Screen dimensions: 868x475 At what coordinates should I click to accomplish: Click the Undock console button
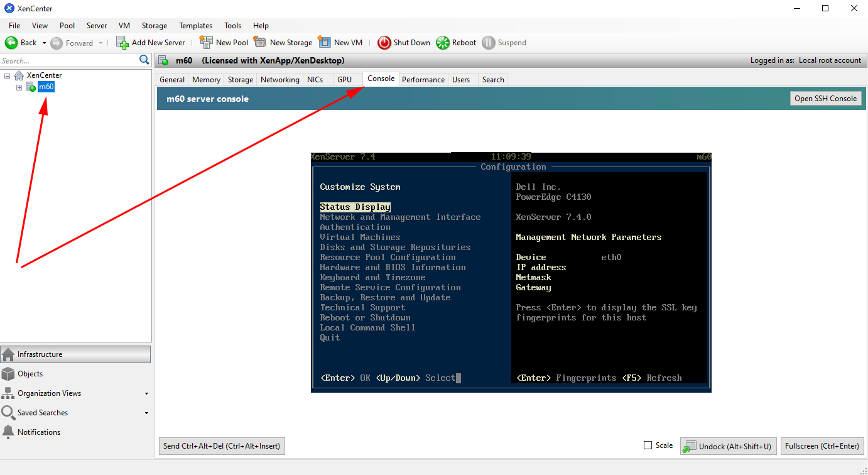(729, 446)
